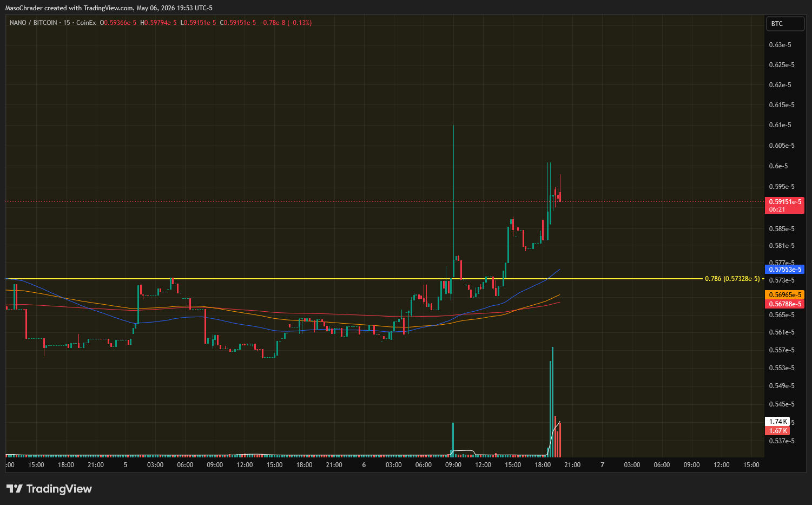This screenshot has height=505, width=812.
Task: Click the header text MasoChrader created with TradingView.com
Action: coord(69,8)
